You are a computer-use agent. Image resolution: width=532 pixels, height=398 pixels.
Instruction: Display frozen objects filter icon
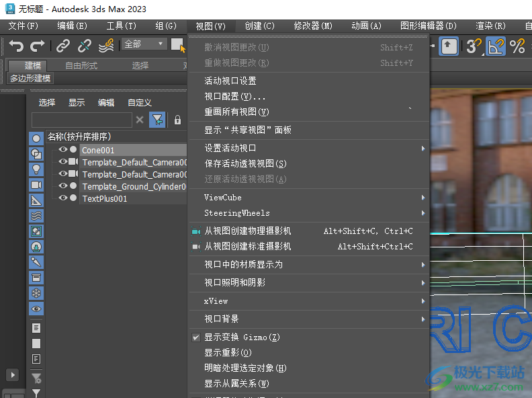(x=36, y=293)
